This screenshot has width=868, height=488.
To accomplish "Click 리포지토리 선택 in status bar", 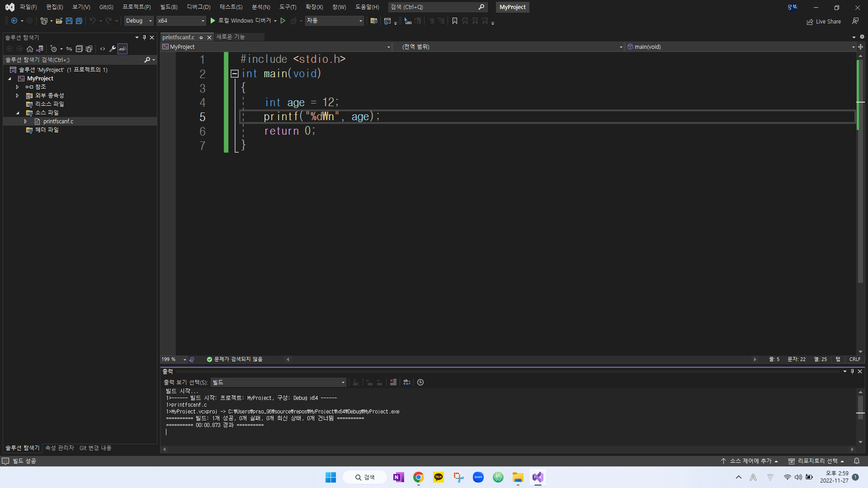I will (816, 461).
